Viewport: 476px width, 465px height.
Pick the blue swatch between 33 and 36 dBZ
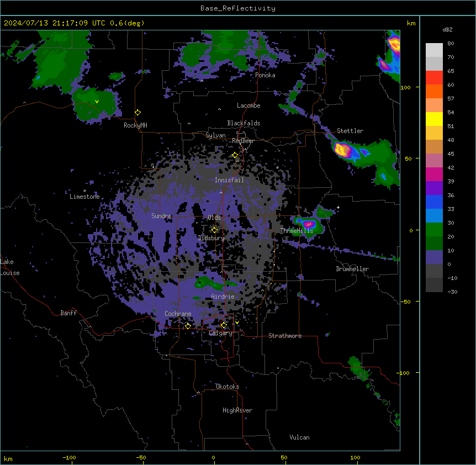pos(434,202)
